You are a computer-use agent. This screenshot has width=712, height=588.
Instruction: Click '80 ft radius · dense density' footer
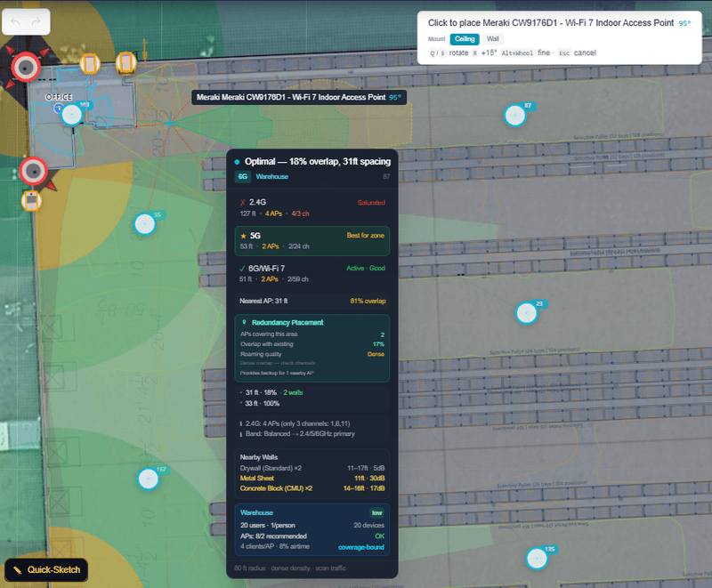pos(290,568)
